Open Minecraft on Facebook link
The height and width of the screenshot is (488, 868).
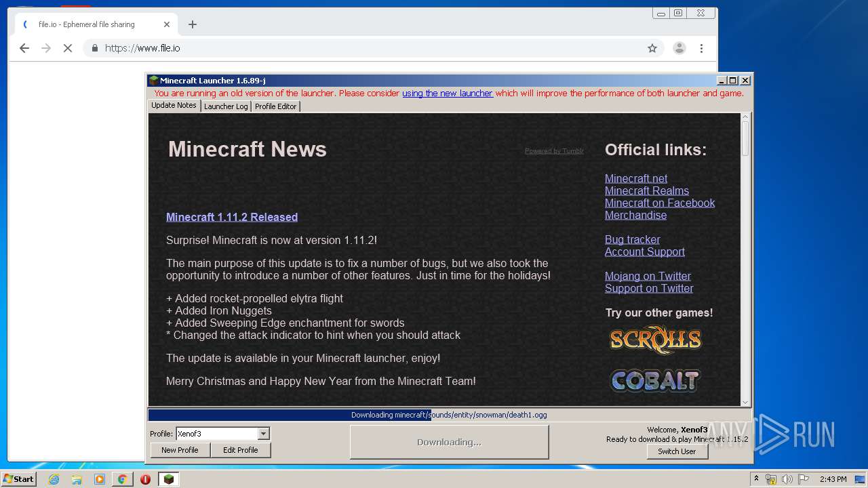tap(660, 203)
